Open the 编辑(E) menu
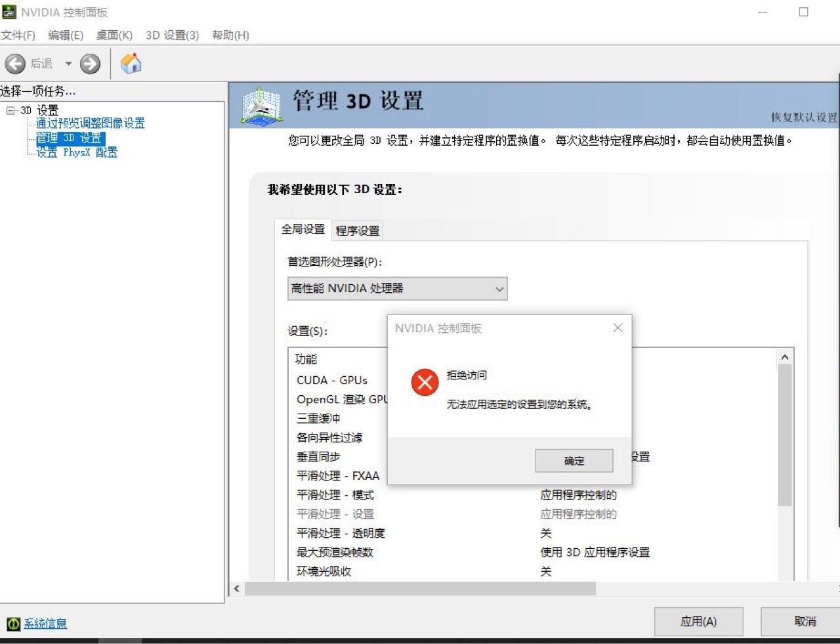This screenshot has width=840, height=644. (66, 35)
